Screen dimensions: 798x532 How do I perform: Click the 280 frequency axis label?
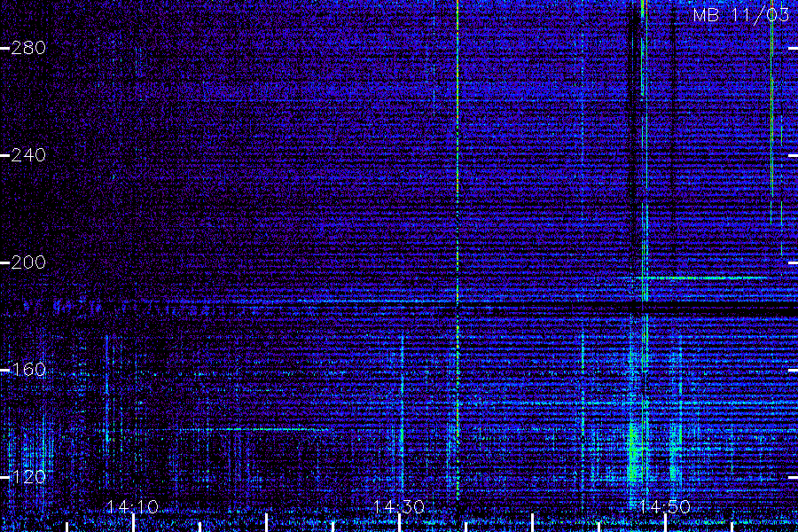click(x=28, y=49)
